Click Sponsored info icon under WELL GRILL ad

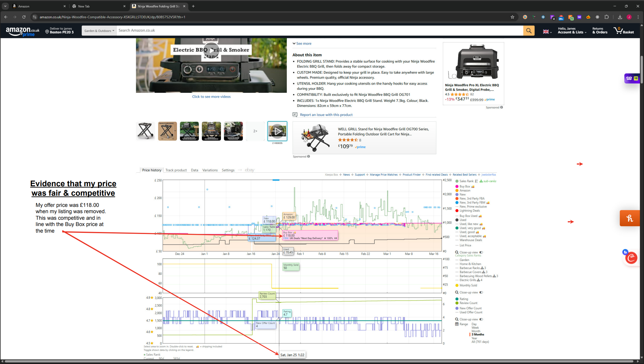(x=309, y=157)
